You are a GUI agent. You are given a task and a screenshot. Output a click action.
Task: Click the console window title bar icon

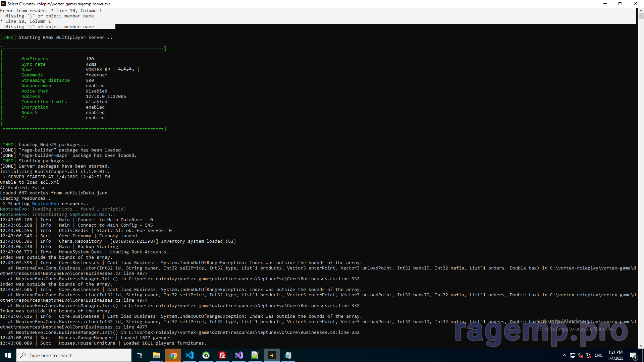coord(3,4)
